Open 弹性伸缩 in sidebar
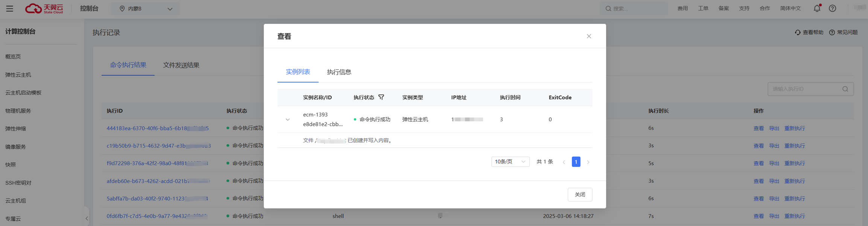 coord(15,128)
